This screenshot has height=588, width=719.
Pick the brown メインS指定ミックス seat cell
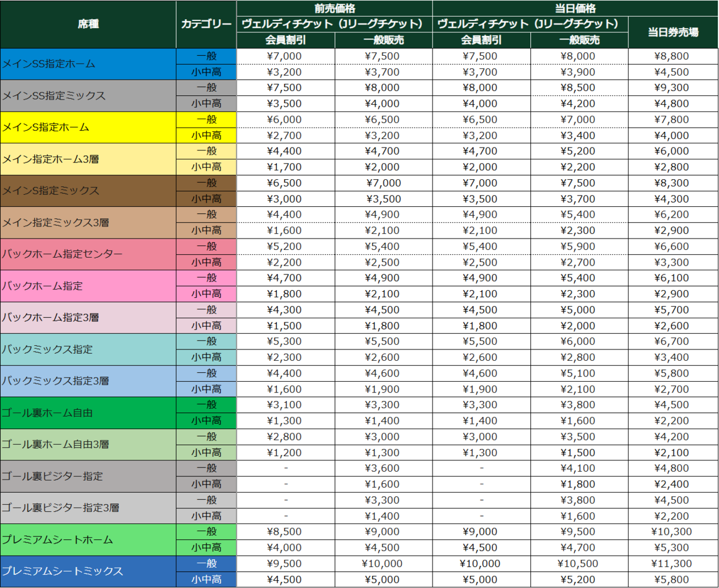(88, 191)
